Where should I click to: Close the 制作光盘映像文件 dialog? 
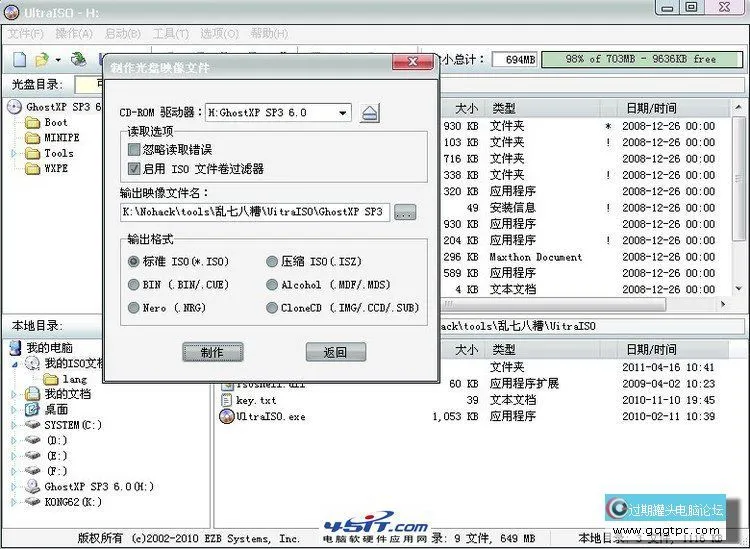pyautogui.click(x=412, y=62)
